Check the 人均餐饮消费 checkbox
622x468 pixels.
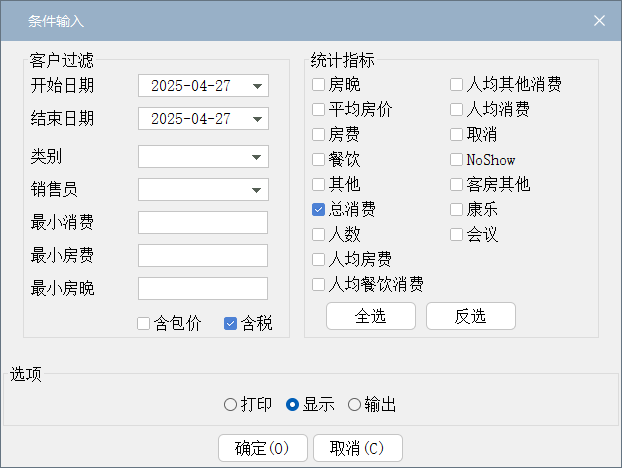pos(319,284)
